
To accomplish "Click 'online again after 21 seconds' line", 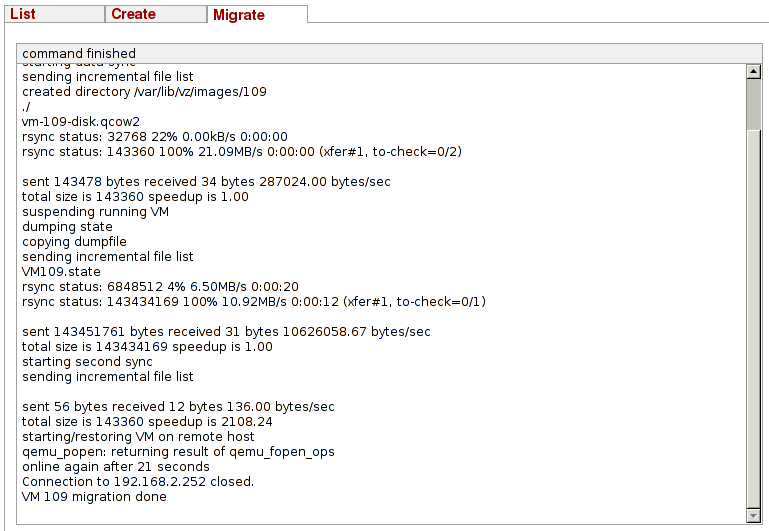I will coord(116,466).
